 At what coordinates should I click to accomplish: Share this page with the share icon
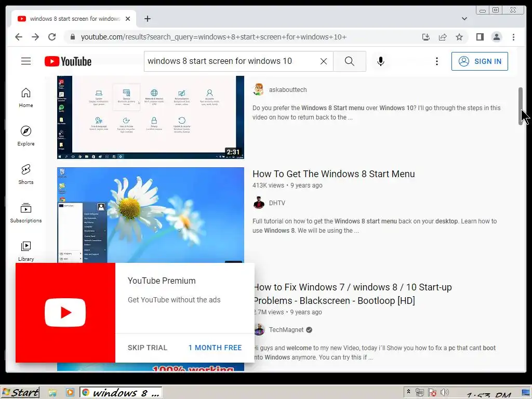[x=443, y=37]
